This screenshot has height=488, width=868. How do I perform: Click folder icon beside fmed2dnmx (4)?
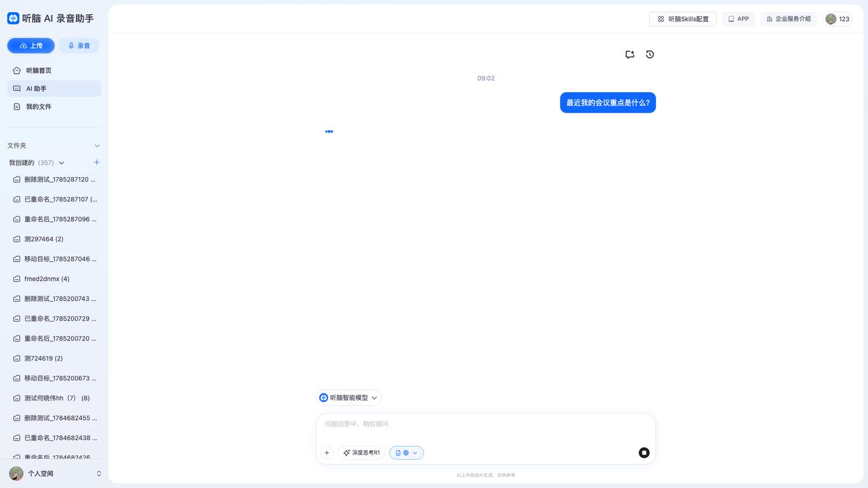click(17, 279)
